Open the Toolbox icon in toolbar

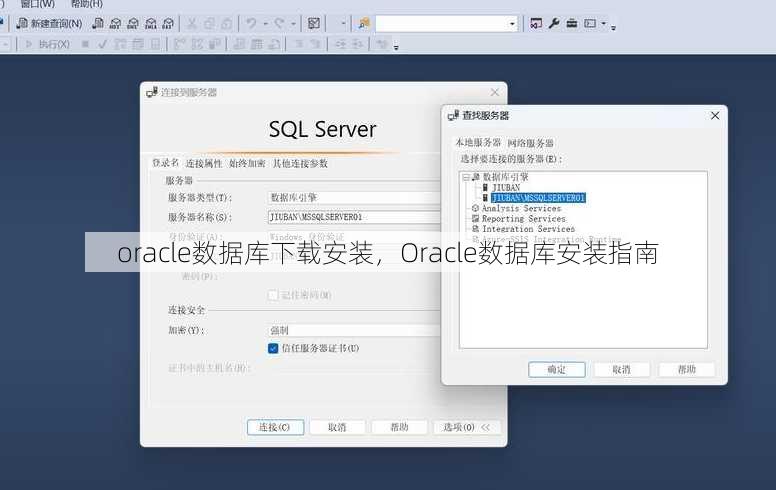pos(572,23)
